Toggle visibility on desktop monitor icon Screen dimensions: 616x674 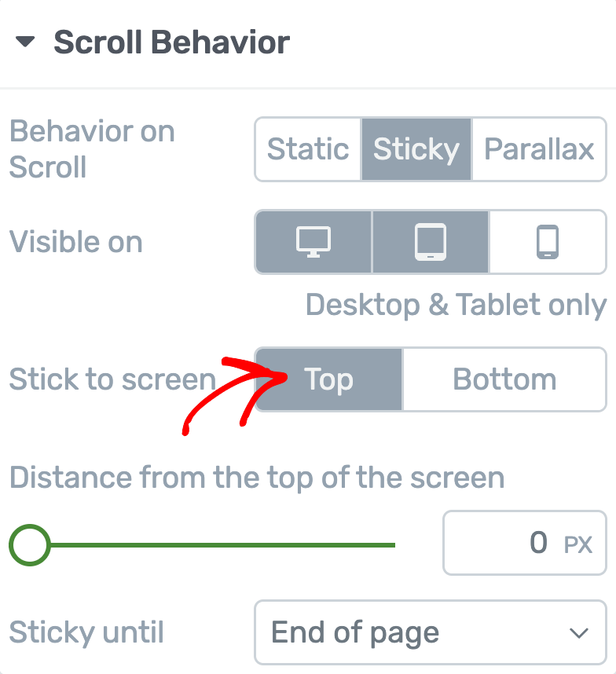click(313, 242)
